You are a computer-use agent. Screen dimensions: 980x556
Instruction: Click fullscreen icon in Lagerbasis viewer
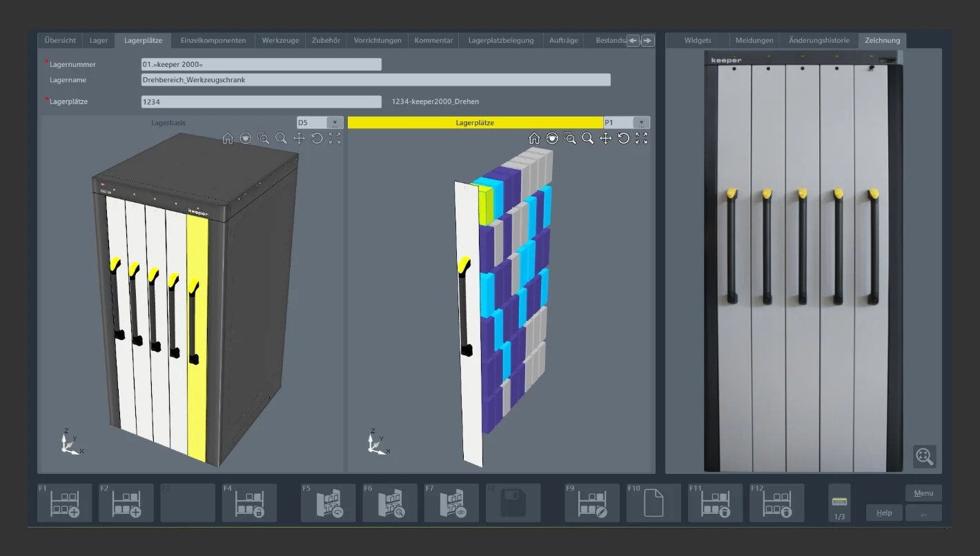(335, 138)
